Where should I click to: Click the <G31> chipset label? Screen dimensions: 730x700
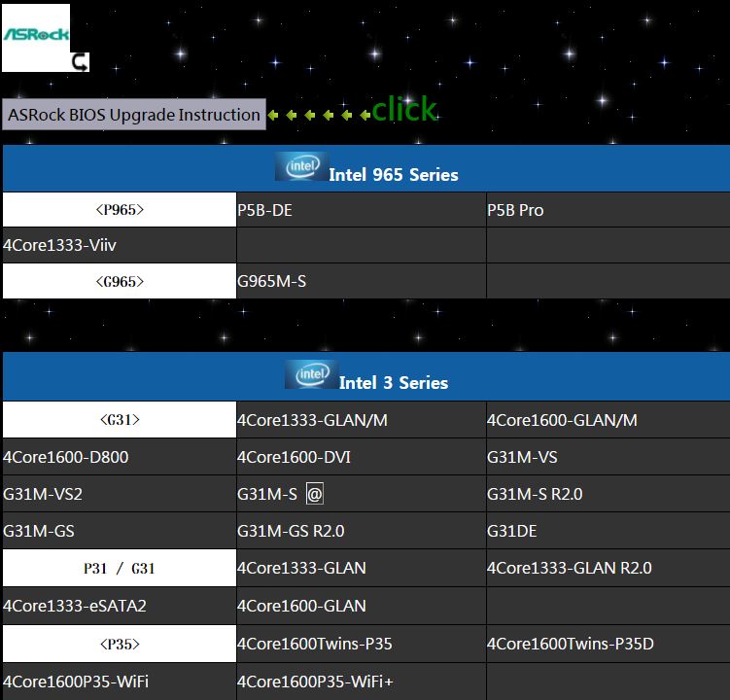click(x=120, y=420)
